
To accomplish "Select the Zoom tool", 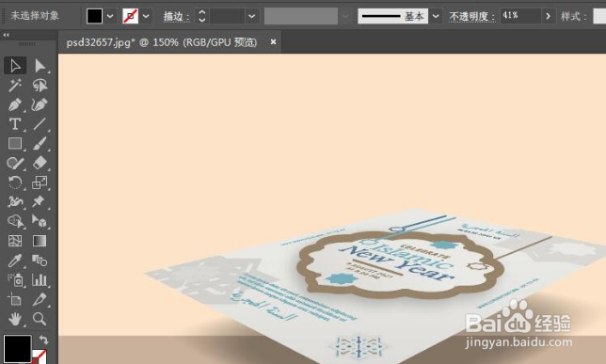I will pos(40,319).
